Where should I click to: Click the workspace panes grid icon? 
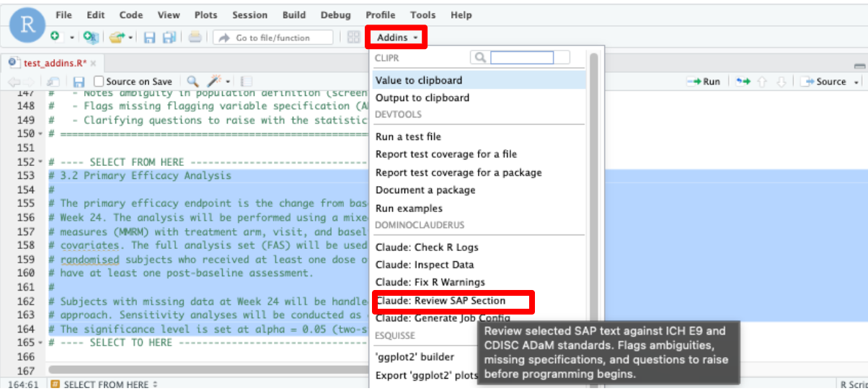pyautogui.click(x=353, y=38)
